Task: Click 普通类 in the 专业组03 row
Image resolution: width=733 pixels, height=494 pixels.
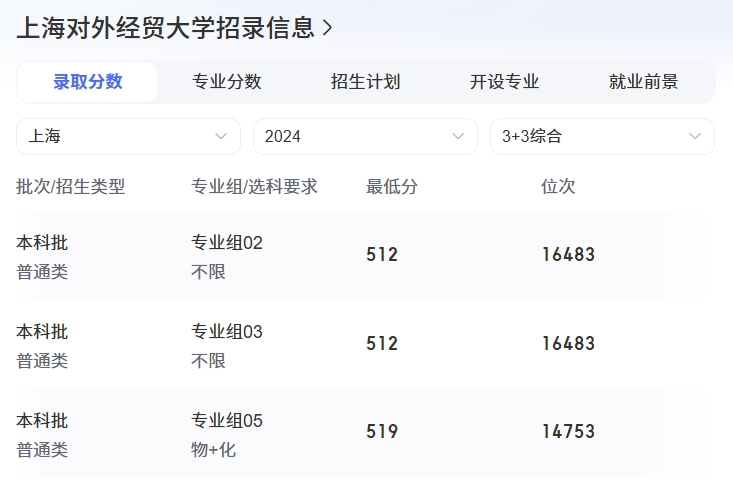Action: point(42,361)
